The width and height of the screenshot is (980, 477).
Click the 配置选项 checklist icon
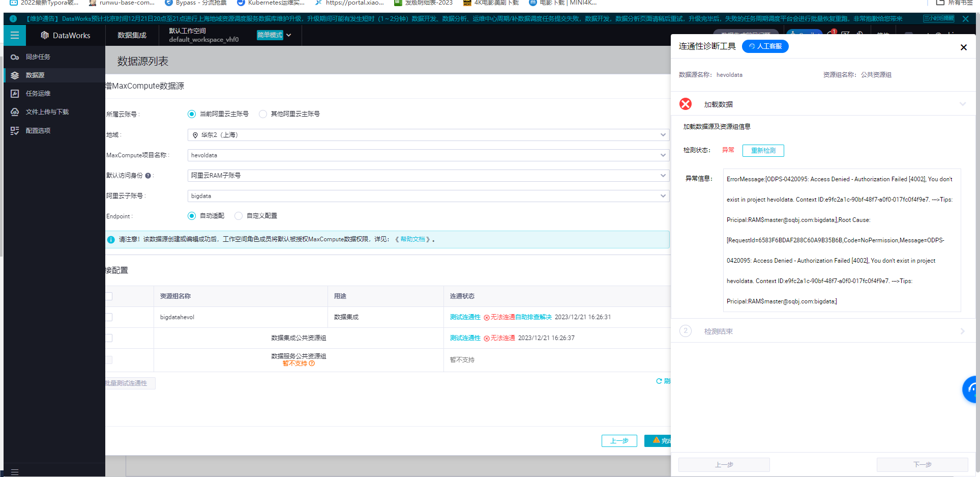15,131
